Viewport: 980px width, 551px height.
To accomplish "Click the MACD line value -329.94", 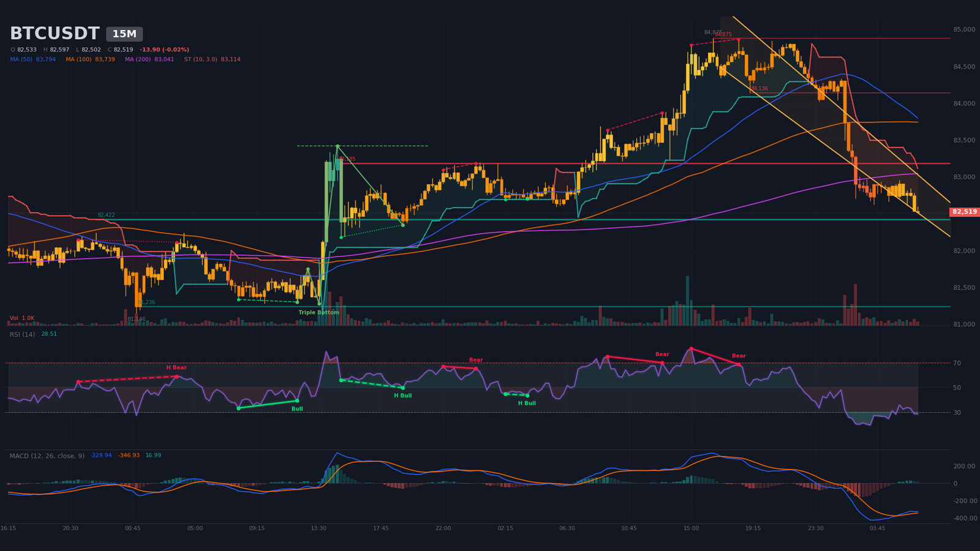I will [x=101, y=455].
